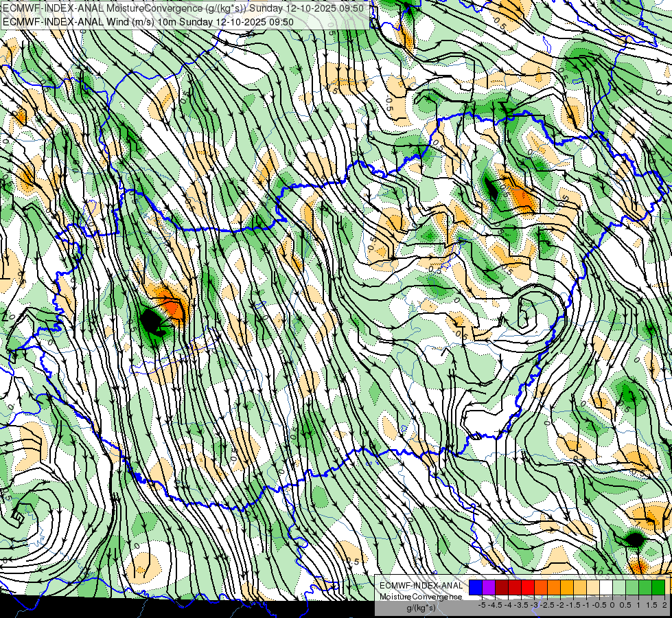Click the ECMWF-INDEX-ANAL label in the legend
This screenshot has height=618, width=672.
[x=421, y=586]
